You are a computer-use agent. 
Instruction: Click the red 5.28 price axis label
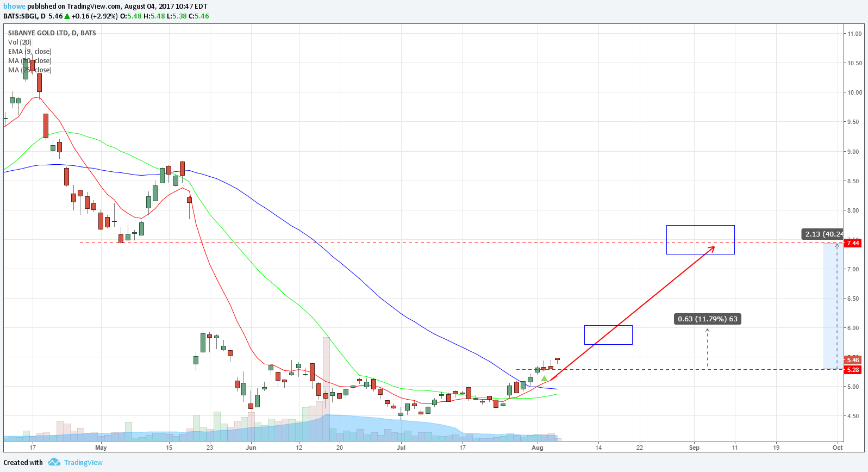[x=853, y=370]
